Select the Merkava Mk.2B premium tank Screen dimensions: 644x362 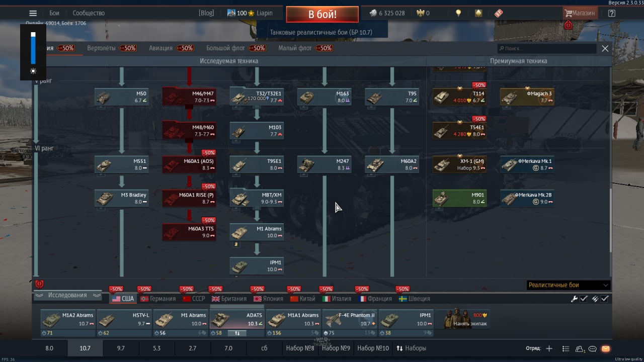pos(527,198)
